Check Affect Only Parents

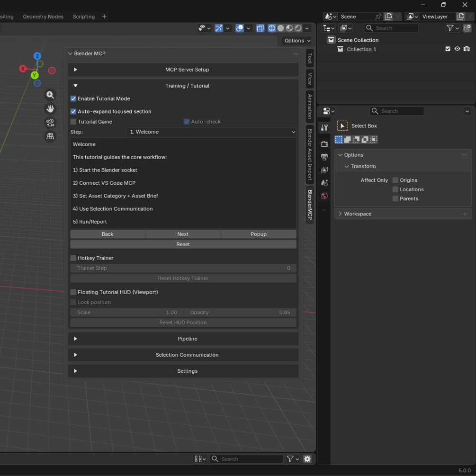point(395,198)
